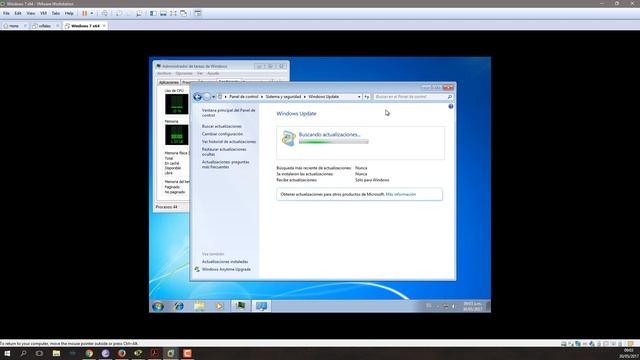Expand the address bar history dropdown arrow
640x360 pixels.
[x=359, y=97]
